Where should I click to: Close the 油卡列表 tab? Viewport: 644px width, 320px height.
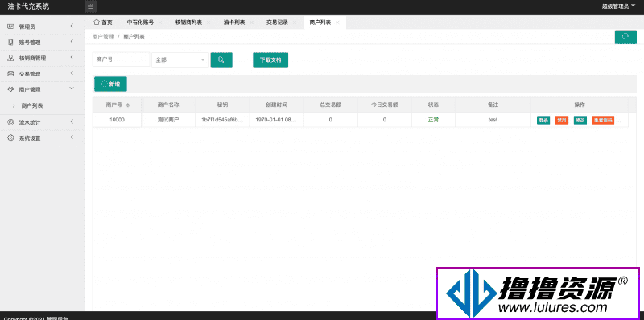tap(251, 23)
